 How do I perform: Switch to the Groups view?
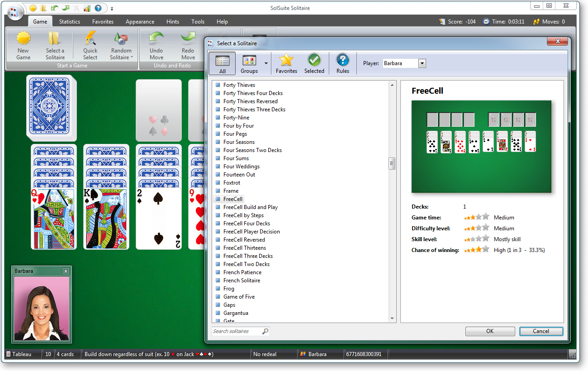(x=249, y=63)
